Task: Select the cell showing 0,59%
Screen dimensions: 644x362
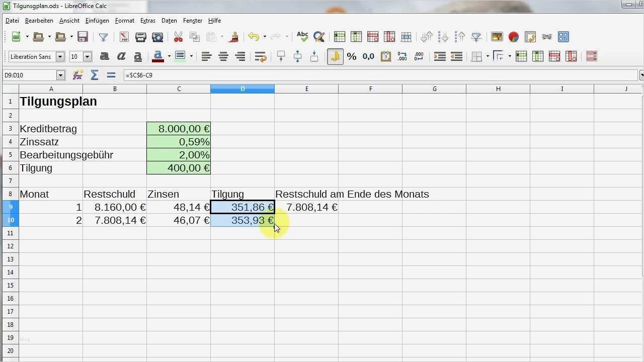Action: (x=179, y=142)
